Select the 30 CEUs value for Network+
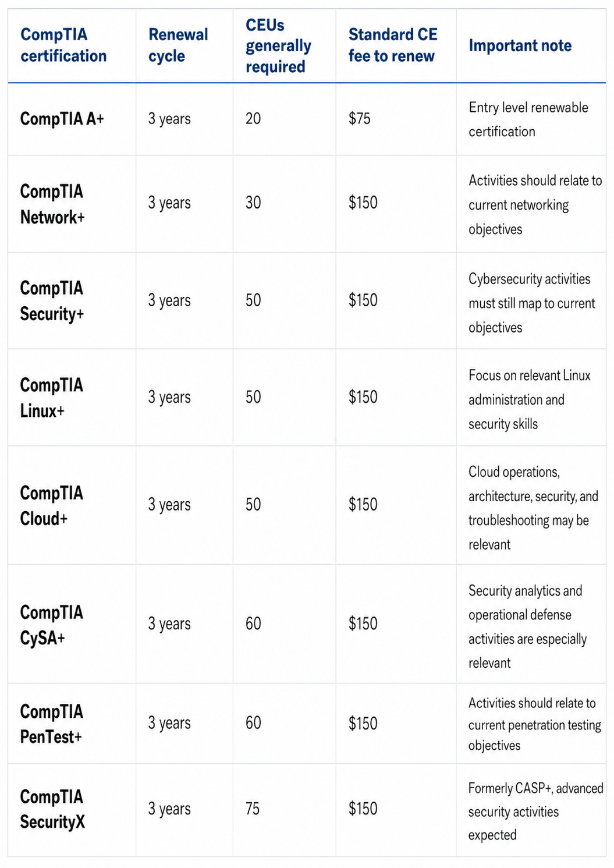Image resolution: width=614 pixels, height=868 pixels. [253, 203]
